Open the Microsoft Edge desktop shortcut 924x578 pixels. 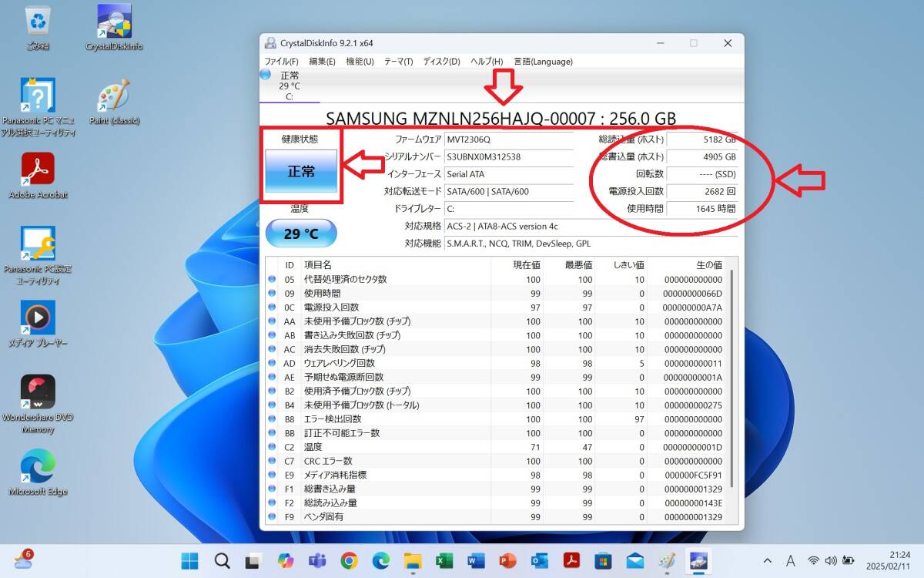[38, 472]
